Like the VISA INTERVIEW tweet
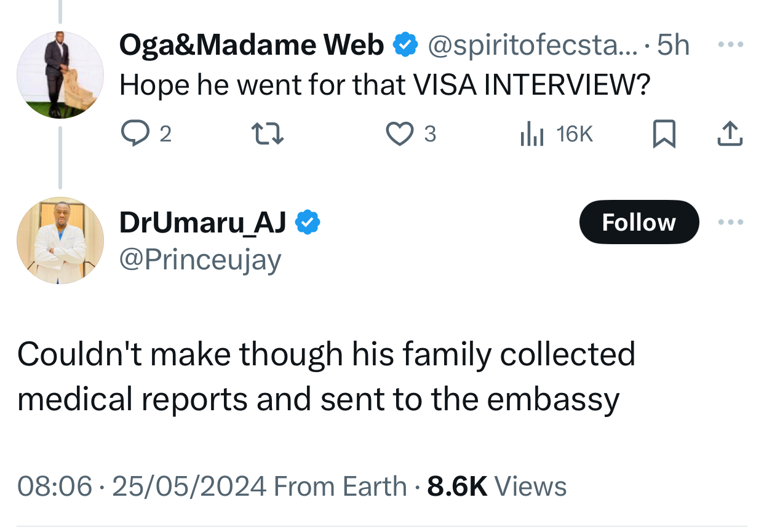Image resolution: width=764 pixels, height=532 pixels. coord(400,133)
